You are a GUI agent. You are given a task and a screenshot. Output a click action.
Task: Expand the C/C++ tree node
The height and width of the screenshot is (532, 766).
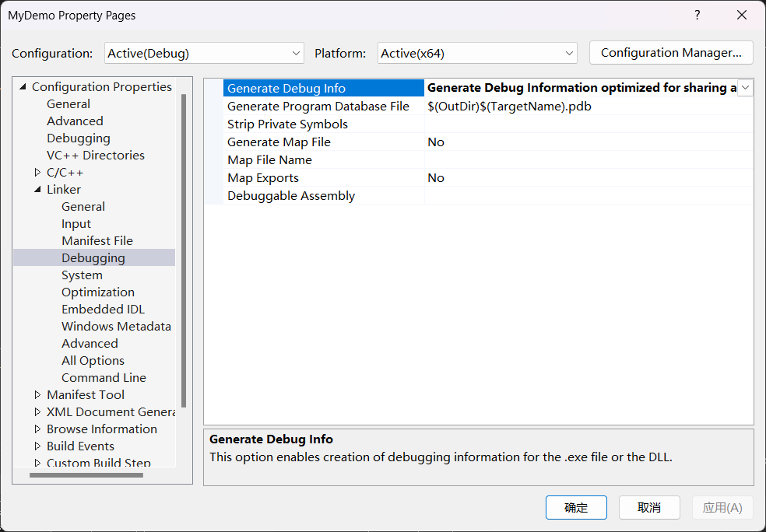tap(37, 173)
